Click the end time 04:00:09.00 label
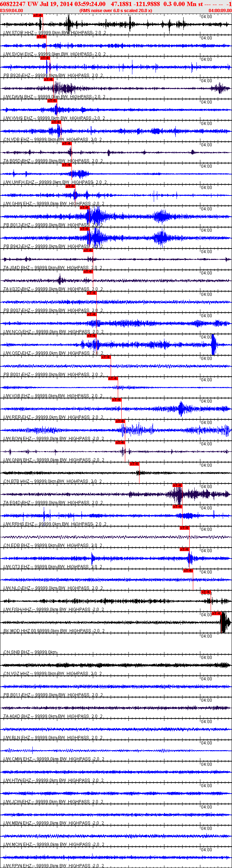Image resolution: width=232 pixels, height=868 pixels. [220, 10]
